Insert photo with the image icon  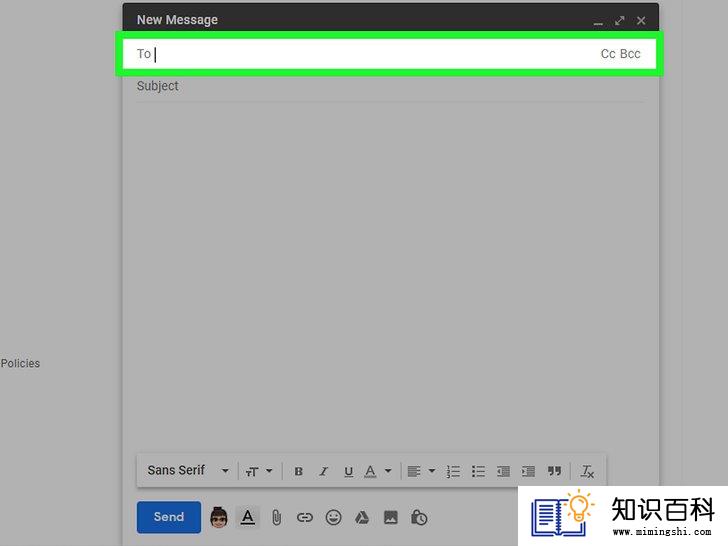pyautogui.click(x=390, y=517)
